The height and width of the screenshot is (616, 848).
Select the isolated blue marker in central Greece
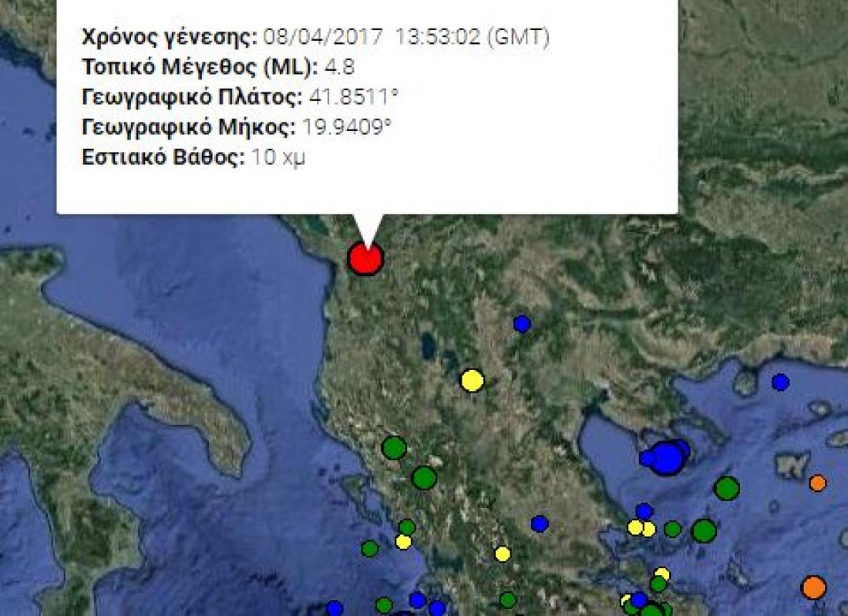pyautogui.click(x=540, y=524)
